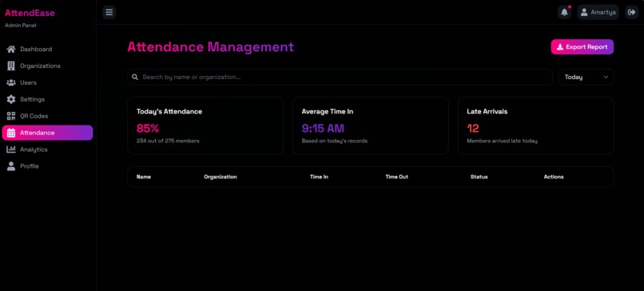The height and width of the screenshot is (291, 644).
Task: Open the Dashboard menu item
Action: pos(47,50)
